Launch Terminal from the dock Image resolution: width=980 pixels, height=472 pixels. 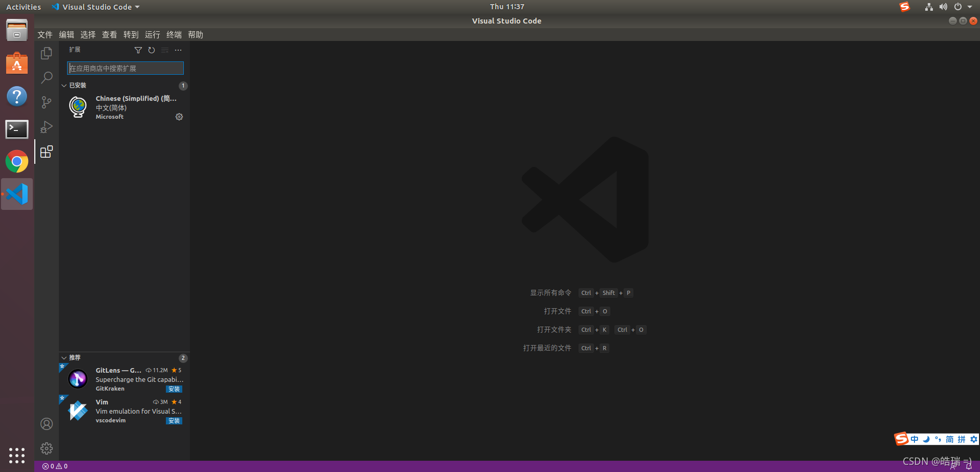click(17, 129)
